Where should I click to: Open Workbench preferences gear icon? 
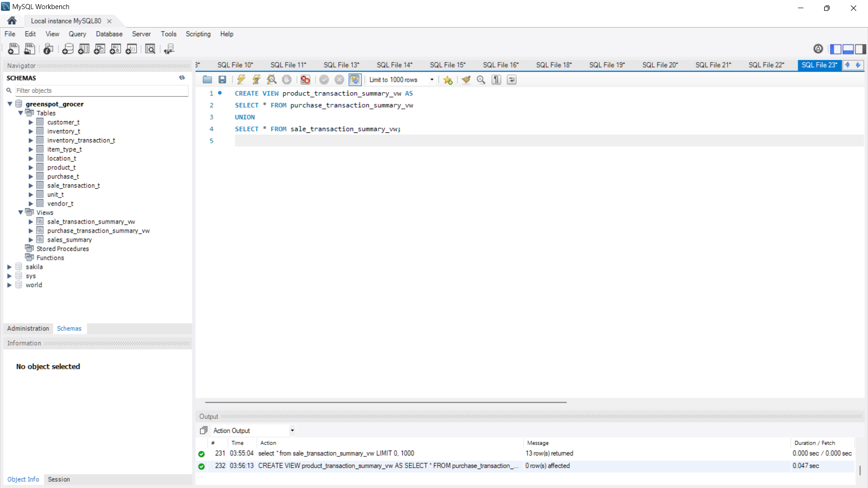[x=818, y=49]
